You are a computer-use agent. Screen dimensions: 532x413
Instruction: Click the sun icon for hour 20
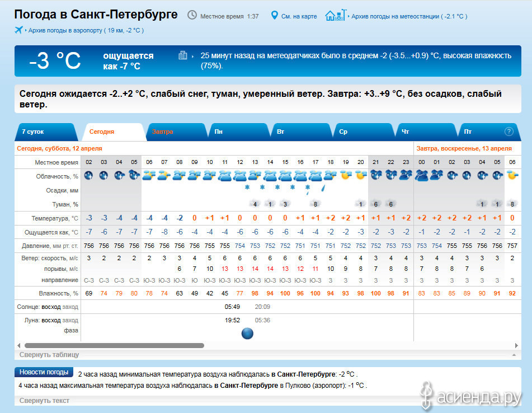[x=361, y=176]
